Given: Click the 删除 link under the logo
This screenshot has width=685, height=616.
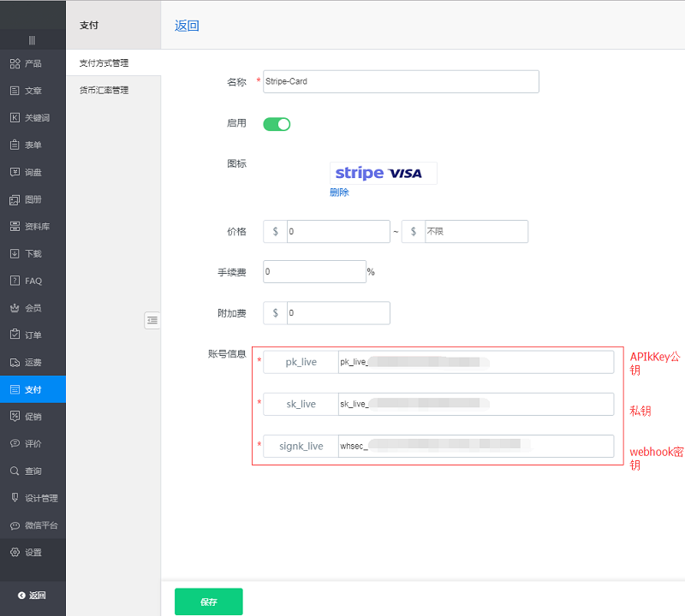Looking at the screenshot, I should click(x=339, y=192).
